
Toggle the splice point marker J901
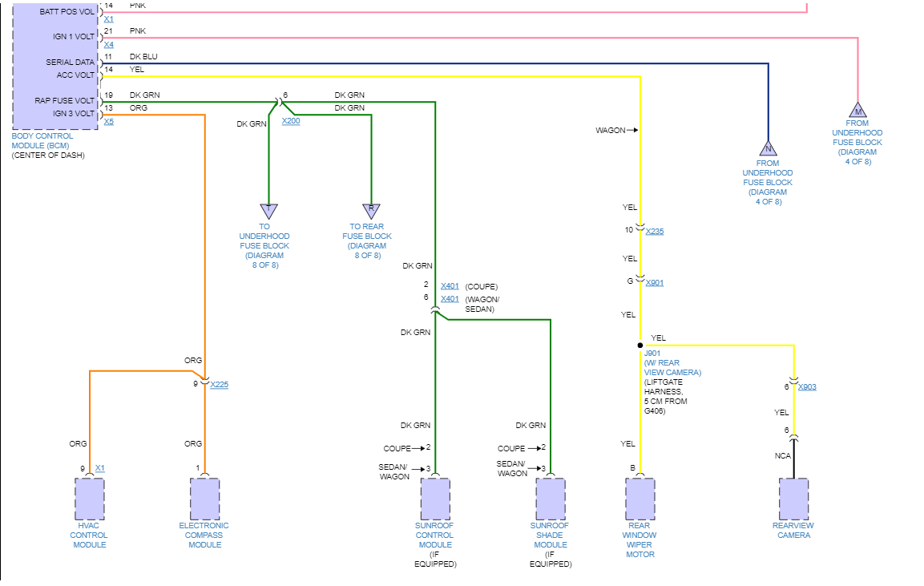[x=639, y=345]
